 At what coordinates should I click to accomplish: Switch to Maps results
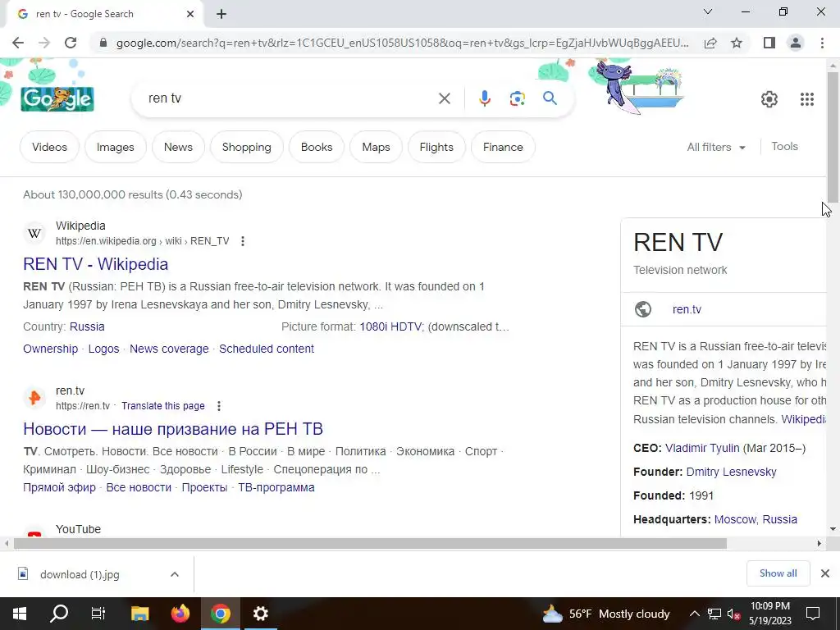click(376, 147)
